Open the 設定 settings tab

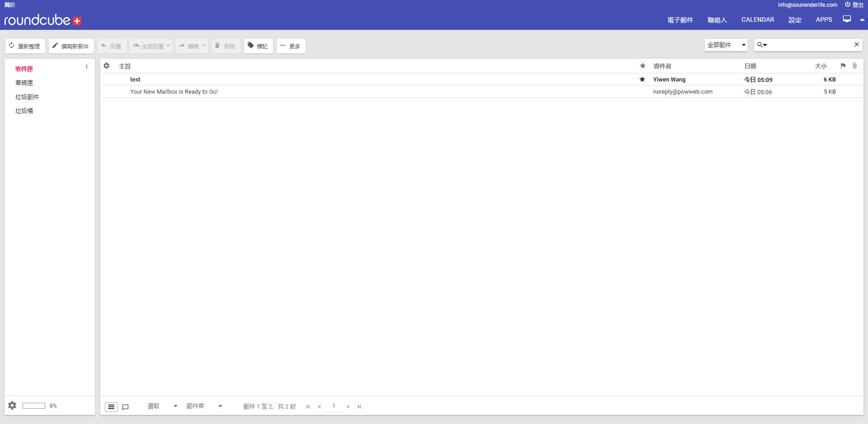795,20
